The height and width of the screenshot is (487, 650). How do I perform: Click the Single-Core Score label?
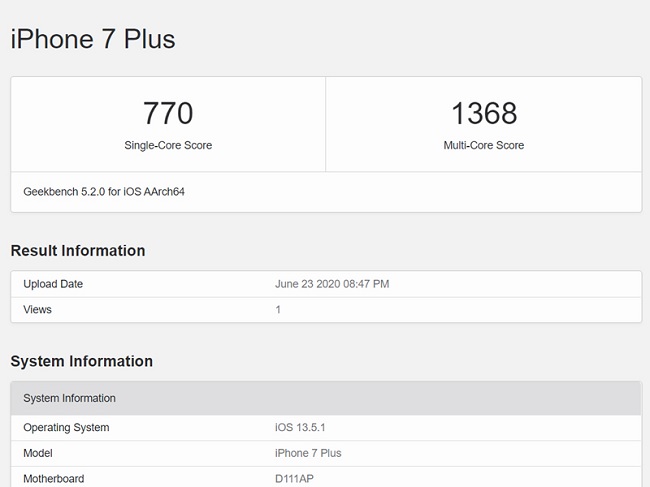pyautogui.click(x=168, y=145)
